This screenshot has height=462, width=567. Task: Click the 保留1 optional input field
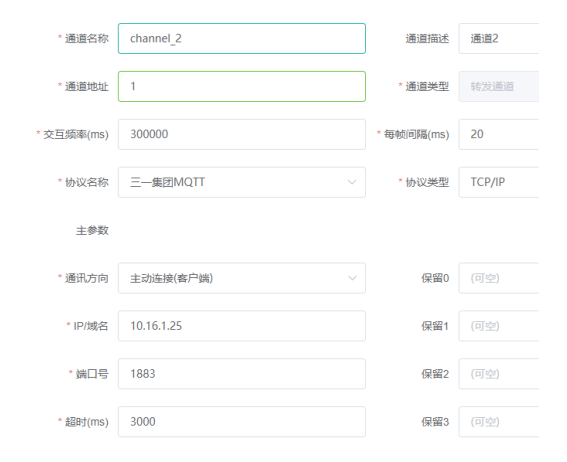pos(499,326)
